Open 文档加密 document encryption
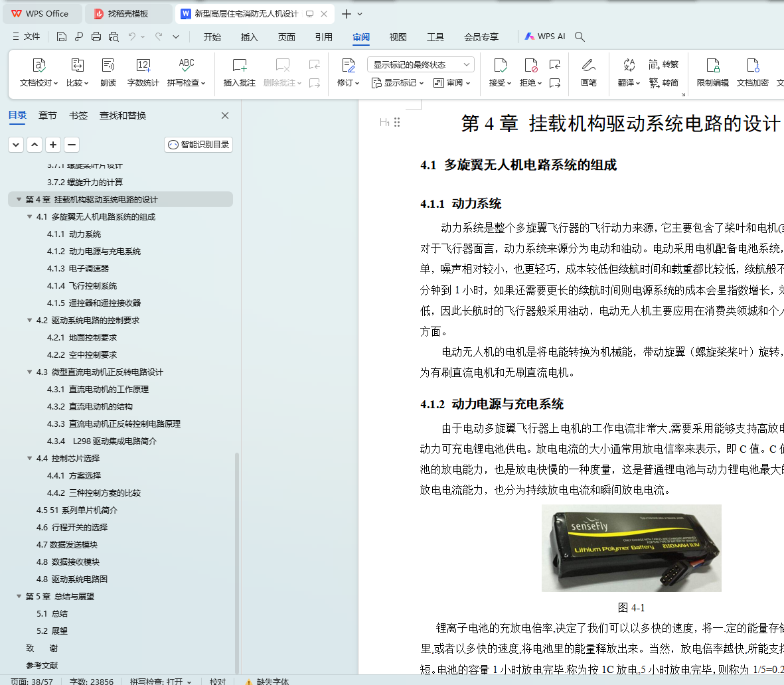The width and height of the screenshot is (784, 685). (x=752, y=72)
